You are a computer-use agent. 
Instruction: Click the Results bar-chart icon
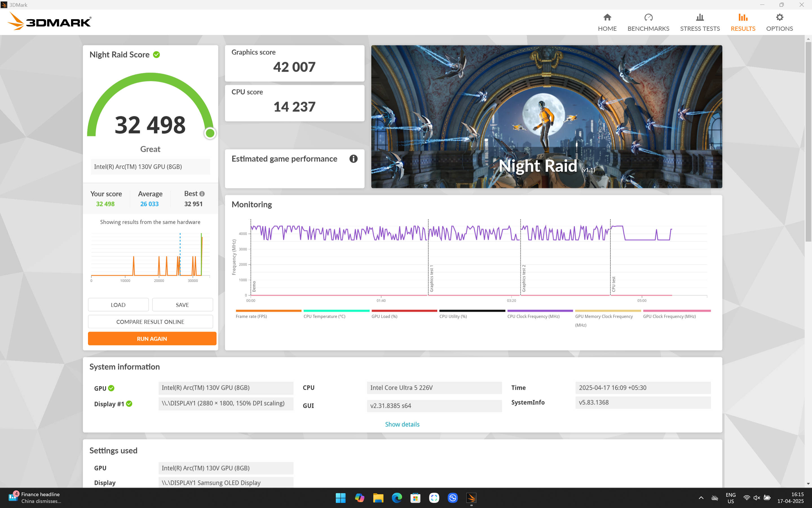tap(743, 17)
